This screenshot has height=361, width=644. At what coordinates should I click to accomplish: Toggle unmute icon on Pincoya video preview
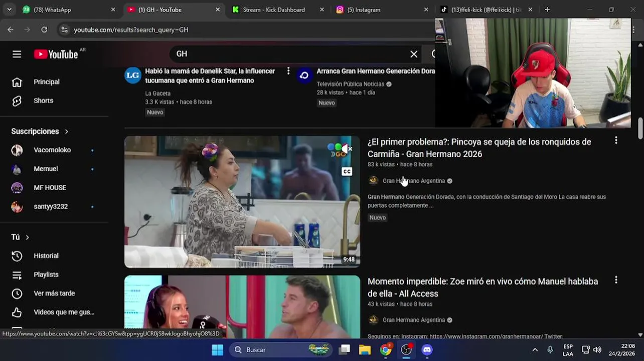(x=347, y=149)
